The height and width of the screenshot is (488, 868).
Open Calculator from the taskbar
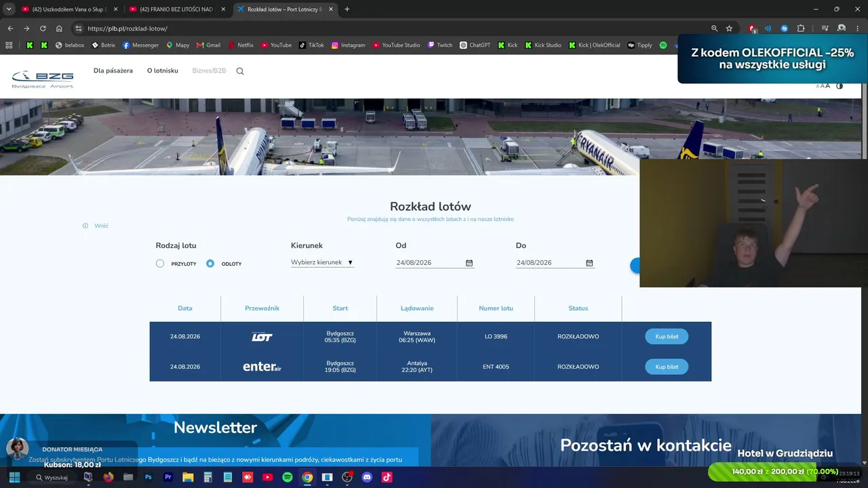pos(208,477)
